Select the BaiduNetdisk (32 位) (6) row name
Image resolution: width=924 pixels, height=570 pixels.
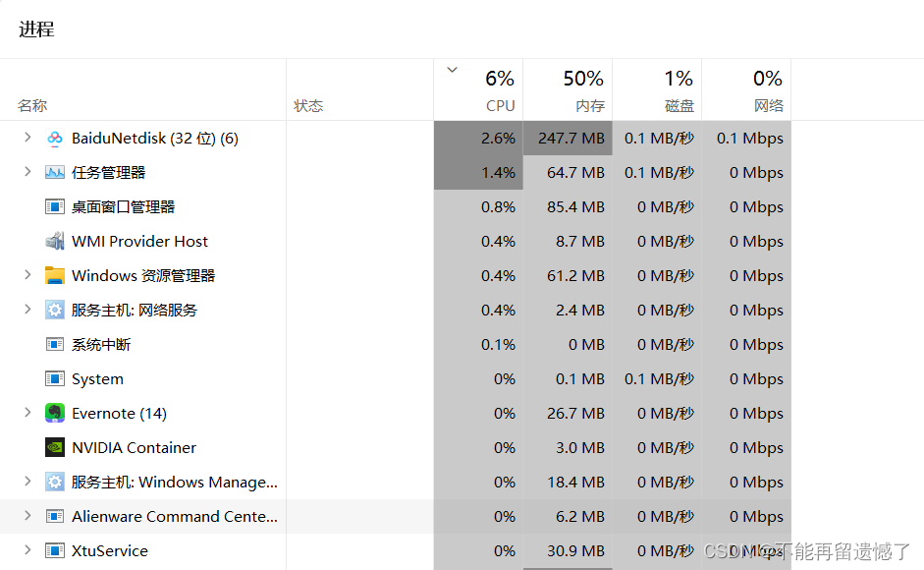[155, 139]
